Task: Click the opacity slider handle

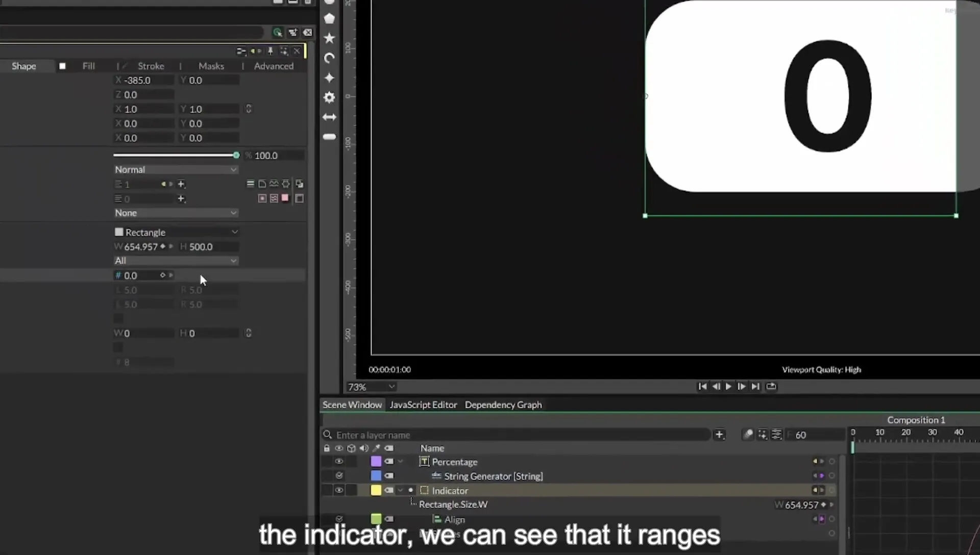Action: click(236, 155)
